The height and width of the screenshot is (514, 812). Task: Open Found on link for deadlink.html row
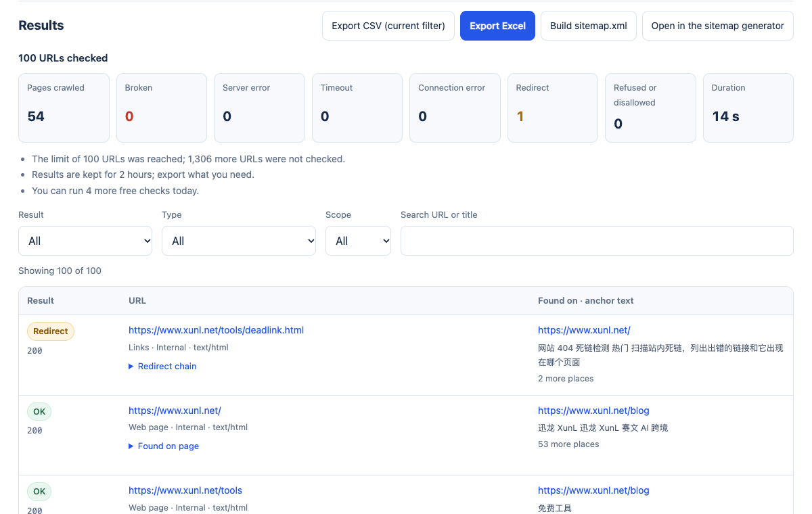584,330
